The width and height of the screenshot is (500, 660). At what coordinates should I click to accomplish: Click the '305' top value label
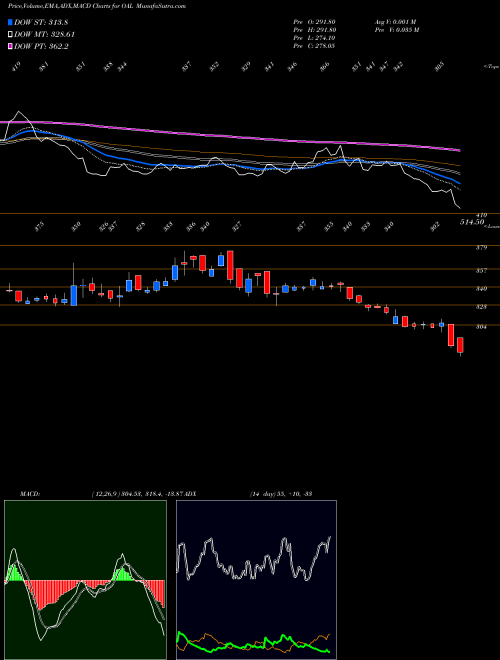(x=439, y=67)
